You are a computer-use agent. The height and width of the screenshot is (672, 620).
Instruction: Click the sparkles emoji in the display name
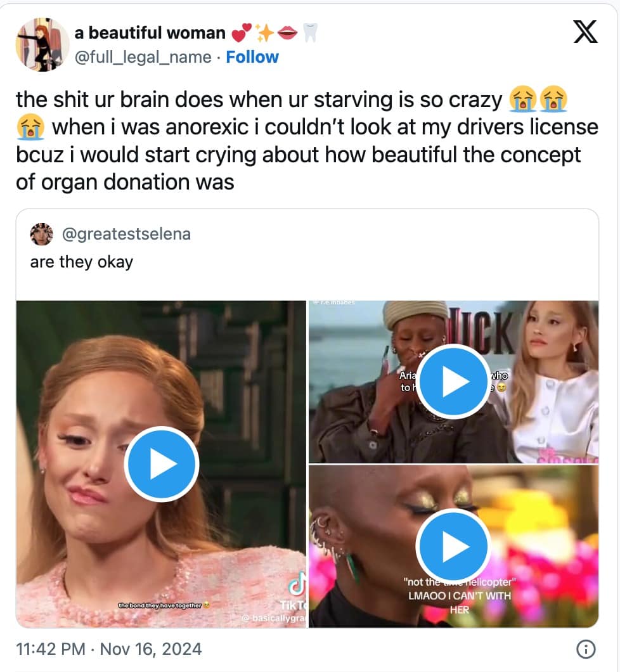(264, 32)
